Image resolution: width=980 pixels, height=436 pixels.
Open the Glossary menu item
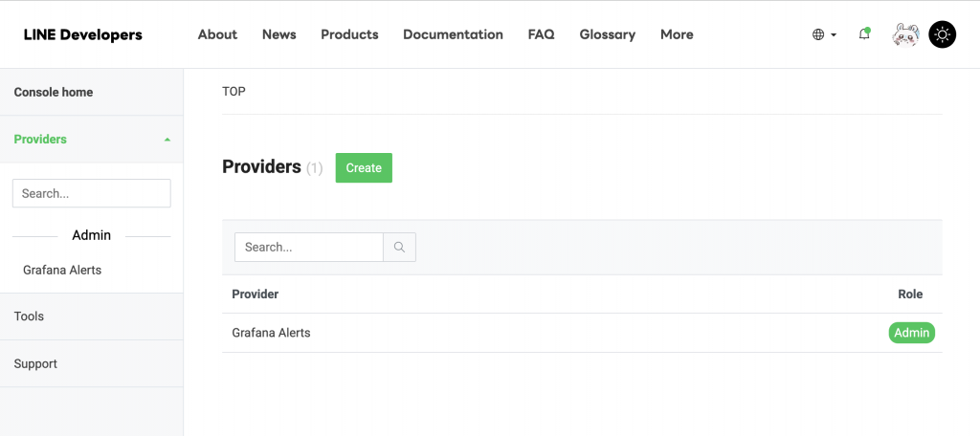607,35
